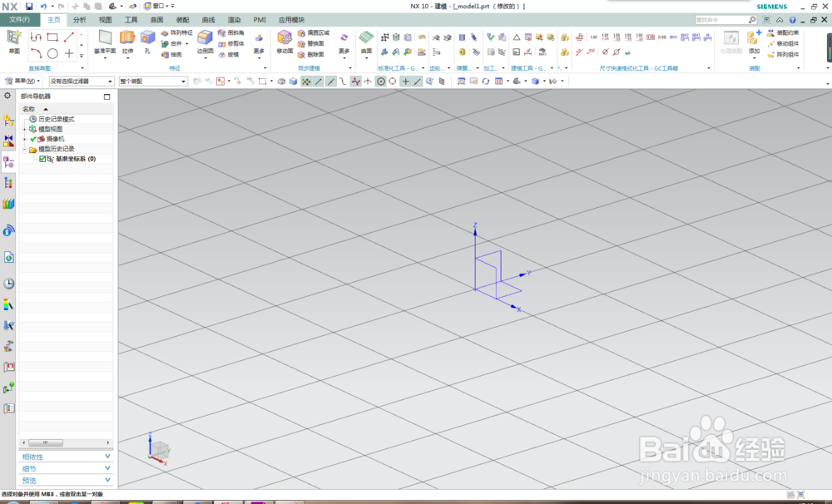Open the navigator settings gear icon
832x504 pixels.
(7, 96)
